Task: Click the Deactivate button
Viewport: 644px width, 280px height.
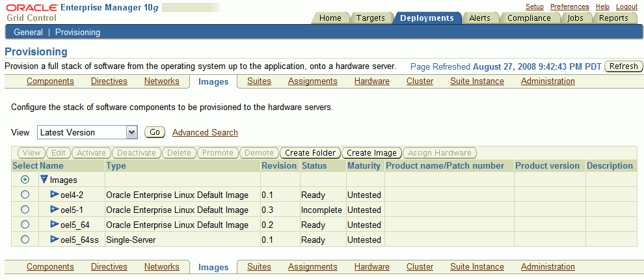Action: 137,153
